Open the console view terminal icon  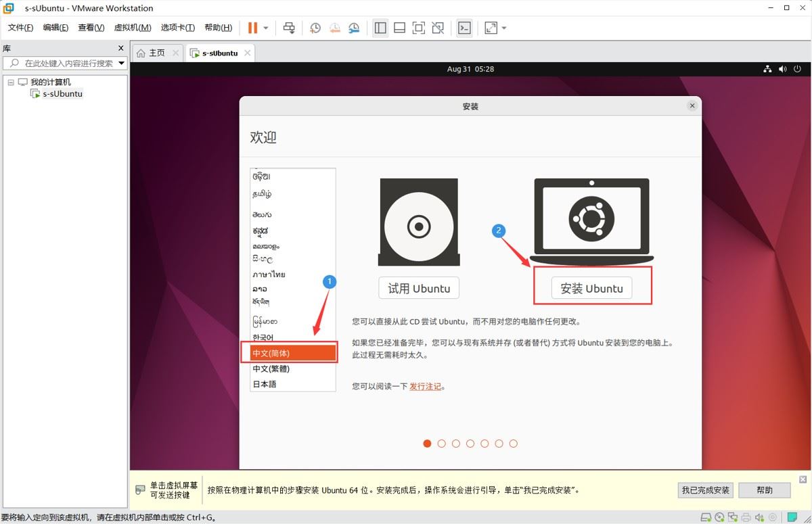click(x=464, y=28)
